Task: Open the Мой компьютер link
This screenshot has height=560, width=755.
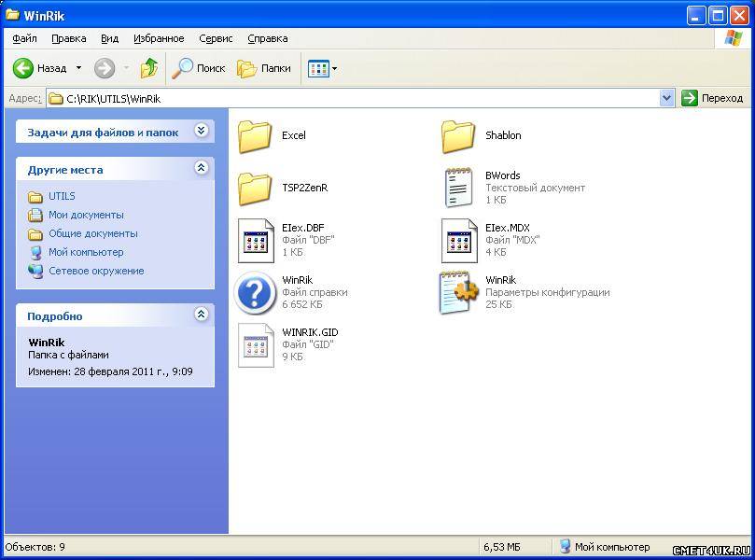Action: pos(86,252)
